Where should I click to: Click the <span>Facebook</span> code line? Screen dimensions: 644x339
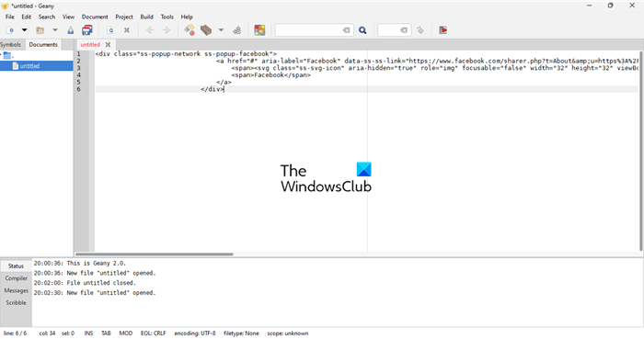coord(271,75)
